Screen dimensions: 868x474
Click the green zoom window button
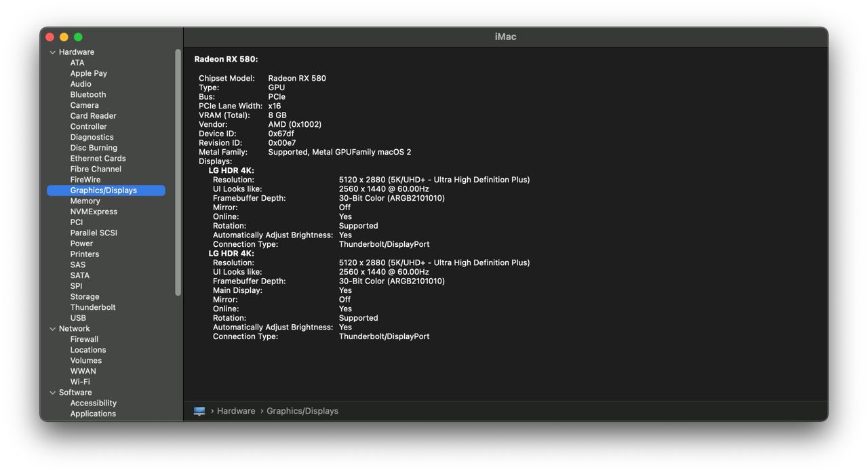78,37
